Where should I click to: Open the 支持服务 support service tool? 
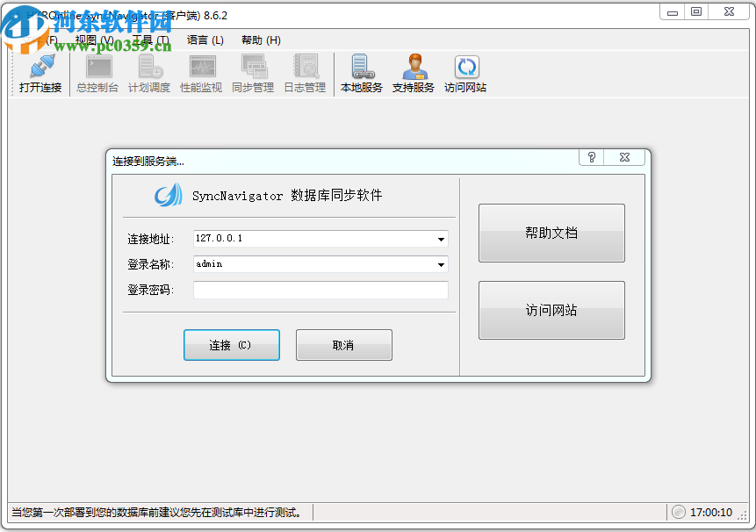pos(414,72)
